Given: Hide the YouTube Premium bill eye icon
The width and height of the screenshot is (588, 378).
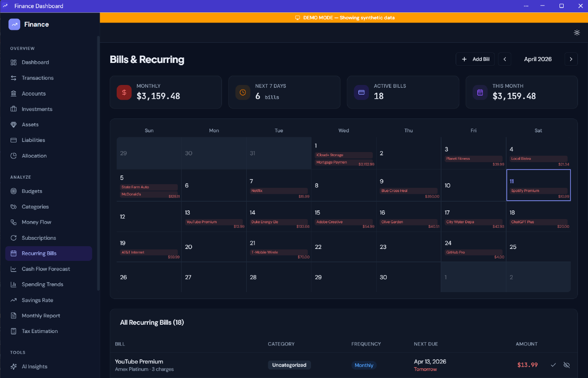Looking at the screenshot, I should [x=566, y=365].
